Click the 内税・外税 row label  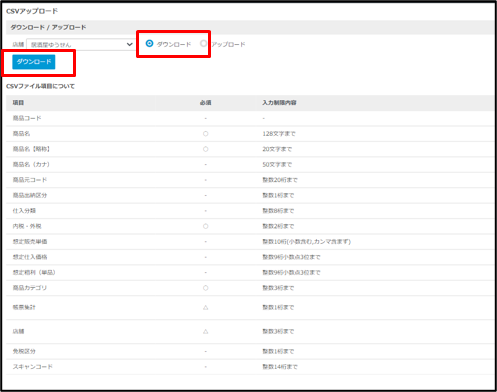click(x=27, y=226)
